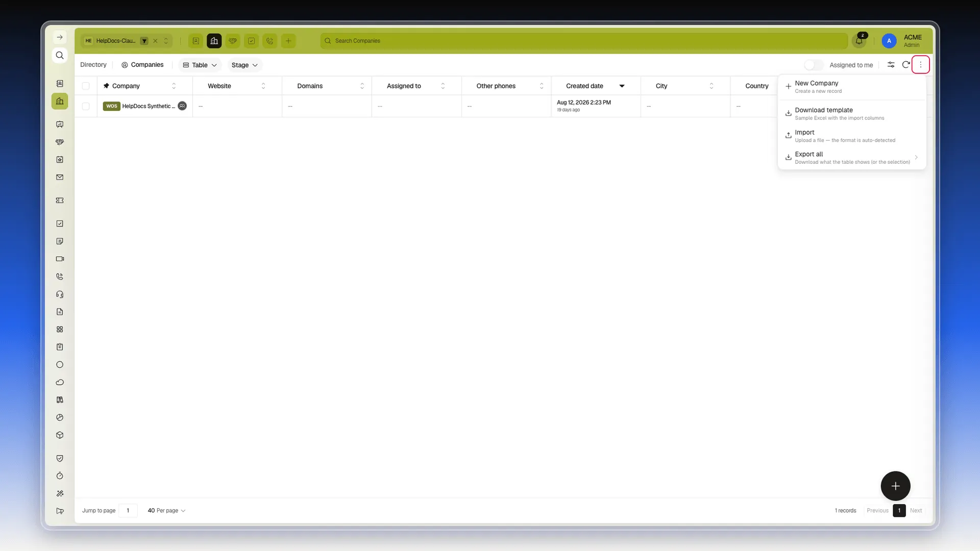Open the headset Support icon in sidebar
This screenshot has height=551, width=980.
60,294
